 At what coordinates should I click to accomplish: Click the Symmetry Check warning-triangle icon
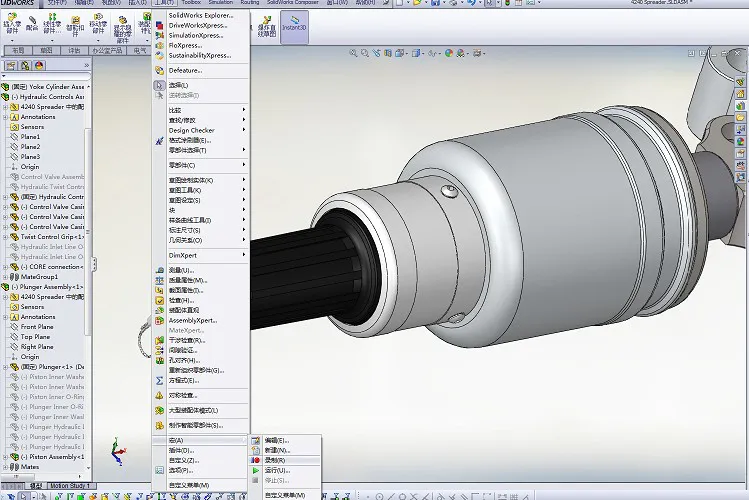[160, 395]
